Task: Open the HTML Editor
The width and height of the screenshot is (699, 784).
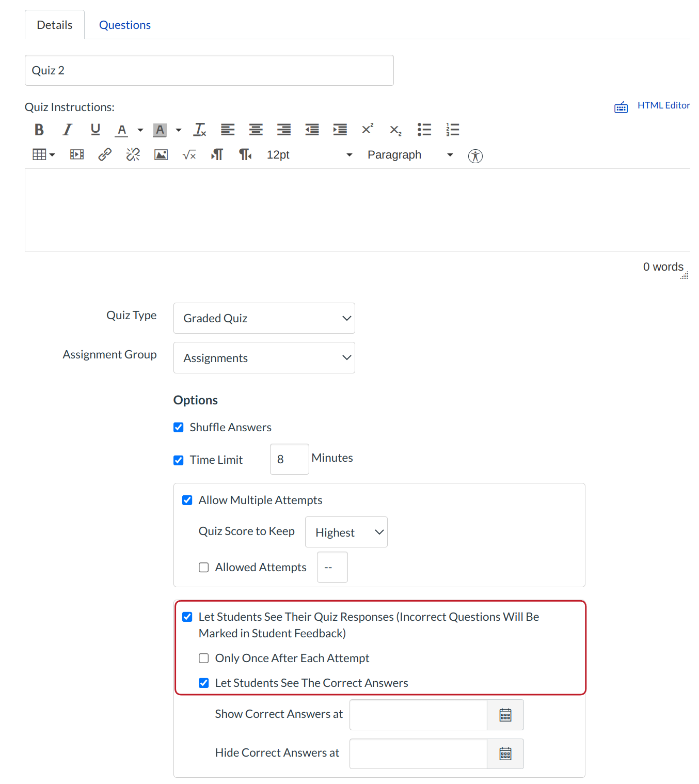Action: click(664, 105)
